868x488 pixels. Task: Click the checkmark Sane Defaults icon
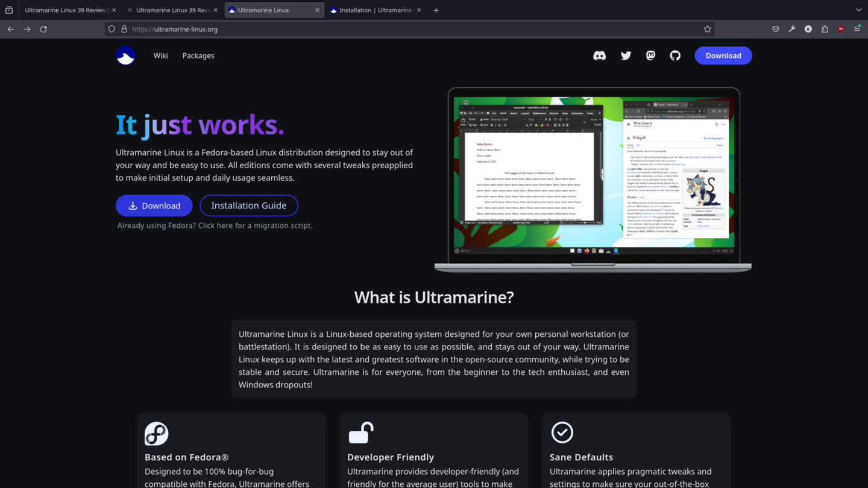[562, 433]
